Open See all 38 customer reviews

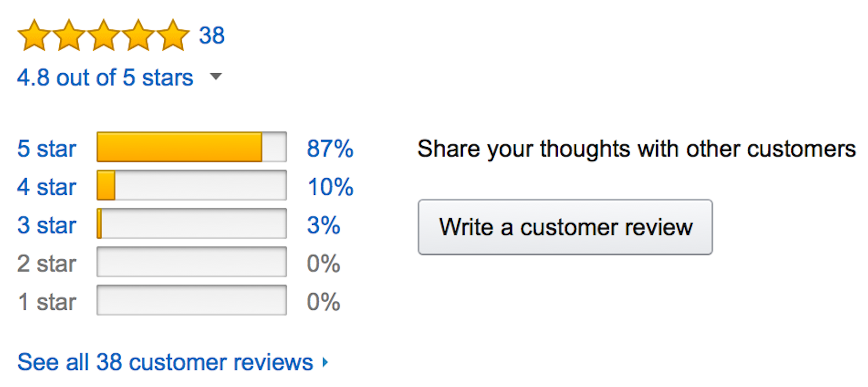click(165, 362)
